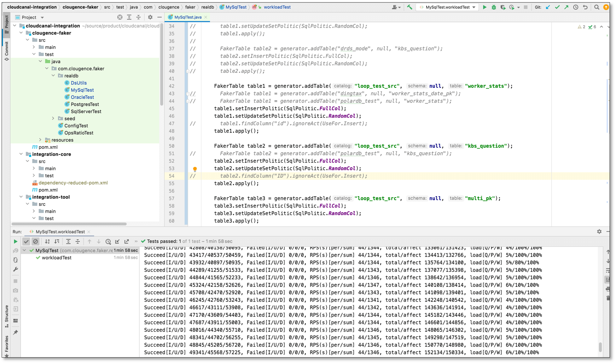The image size is (616, 364).
Task: Click workloadTest in the breadcrumb bar
Action: click(x=277, y=7)
